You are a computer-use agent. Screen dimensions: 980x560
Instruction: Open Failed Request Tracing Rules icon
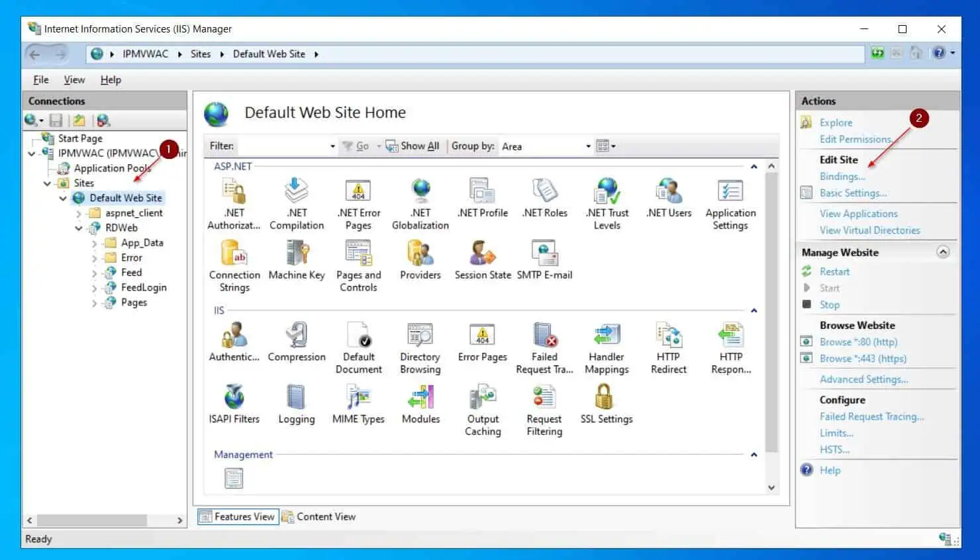[x=544, y=349]
